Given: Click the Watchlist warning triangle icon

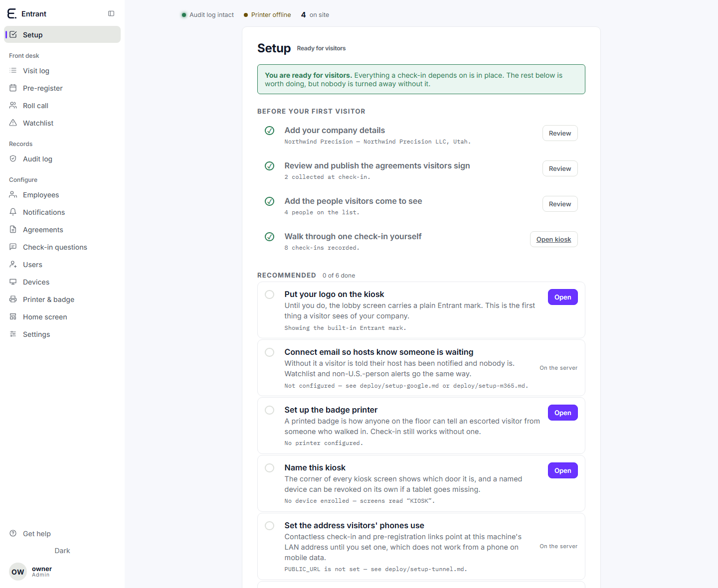Looking at the screenshot, I should [13, 123].
